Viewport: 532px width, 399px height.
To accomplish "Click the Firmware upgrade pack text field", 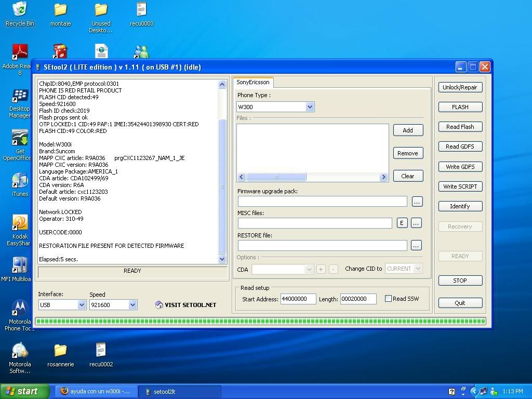I will [x=322, y=201].
